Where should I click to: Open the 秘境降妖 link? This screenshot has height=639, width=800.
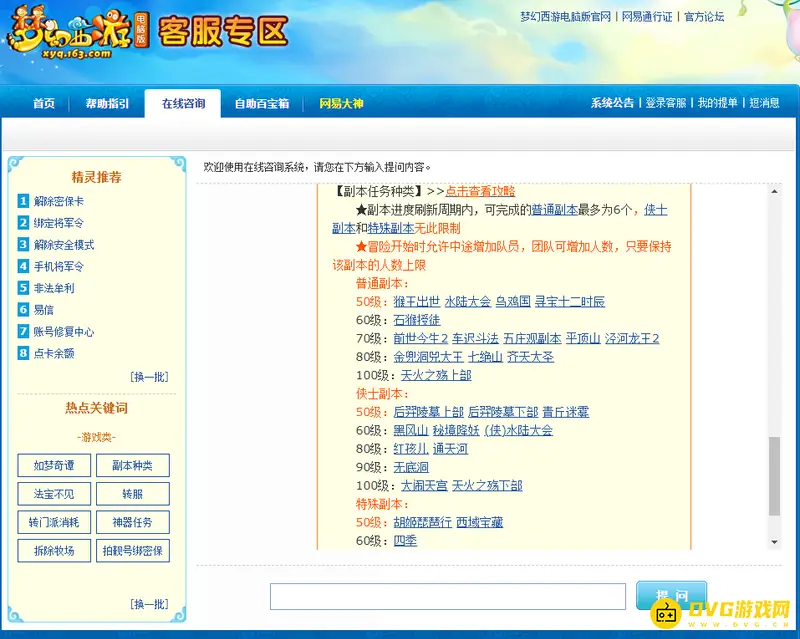[456, 430]
